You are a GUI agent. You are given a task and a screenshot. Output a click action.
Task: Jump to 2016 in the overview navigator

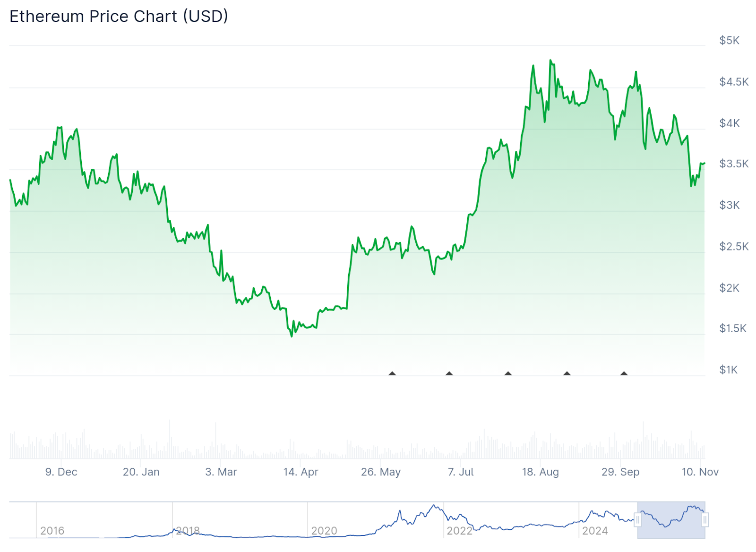52,531
